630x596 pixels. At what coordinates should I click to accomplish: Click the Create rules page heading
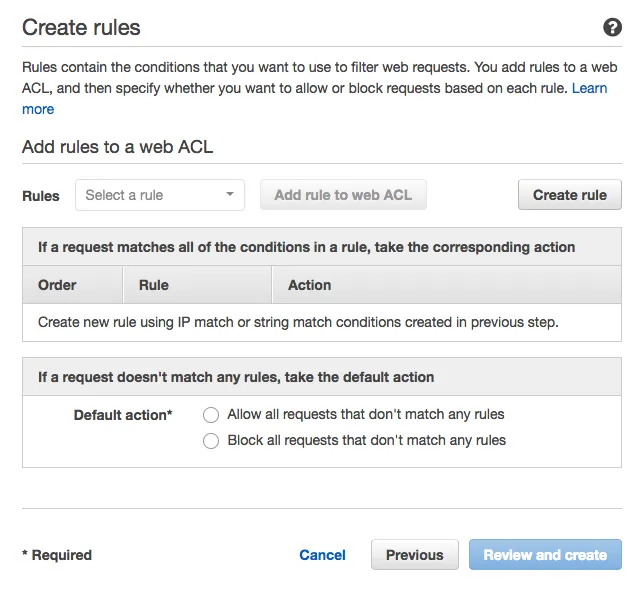click(81, 27)
